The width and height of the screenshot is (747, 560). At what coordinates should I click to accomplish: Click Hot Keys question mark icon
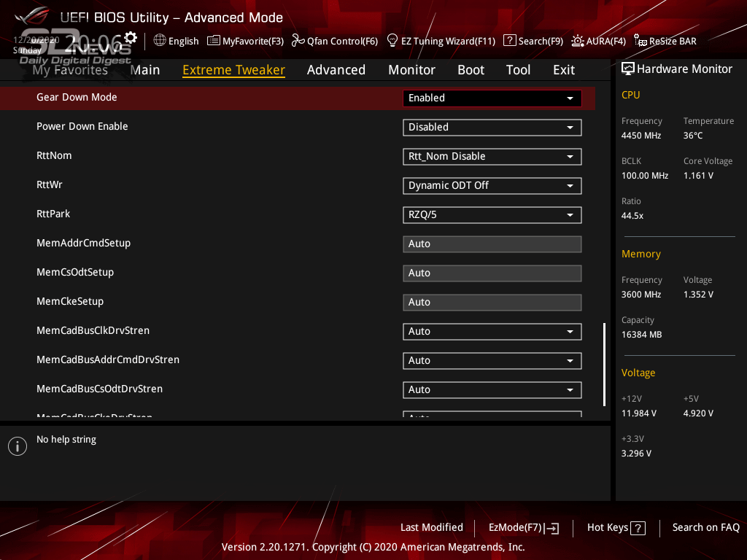click(x=638, y=528)
